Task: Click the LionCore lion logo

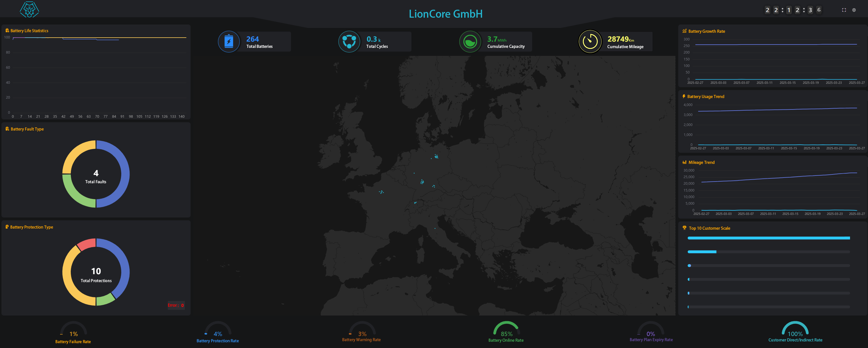Action: (29, 9)
